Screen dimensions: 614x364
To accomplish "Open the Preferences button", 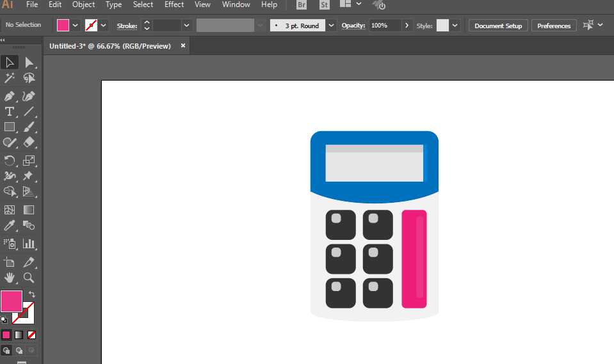I will coord(554,26).
